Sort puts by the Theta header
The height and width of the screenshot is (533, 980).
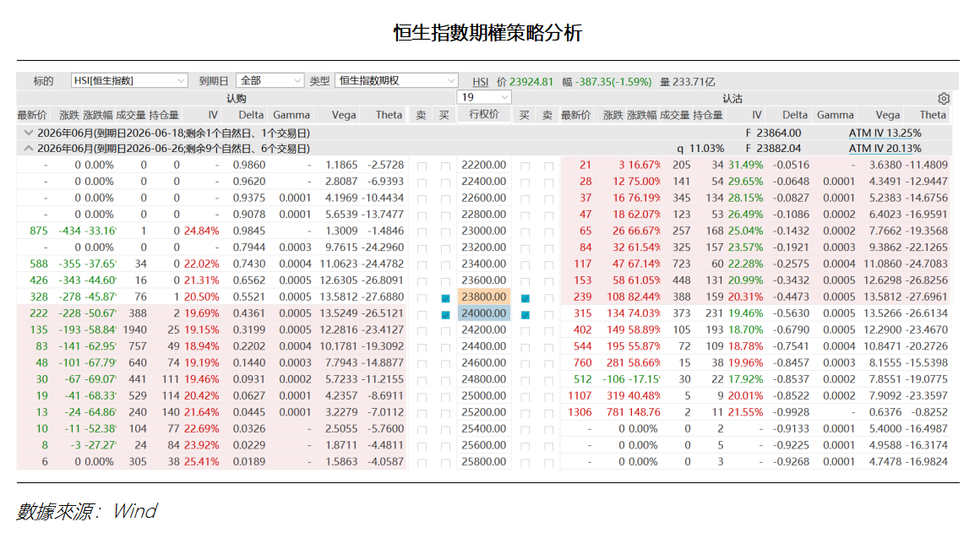point(933,115)
